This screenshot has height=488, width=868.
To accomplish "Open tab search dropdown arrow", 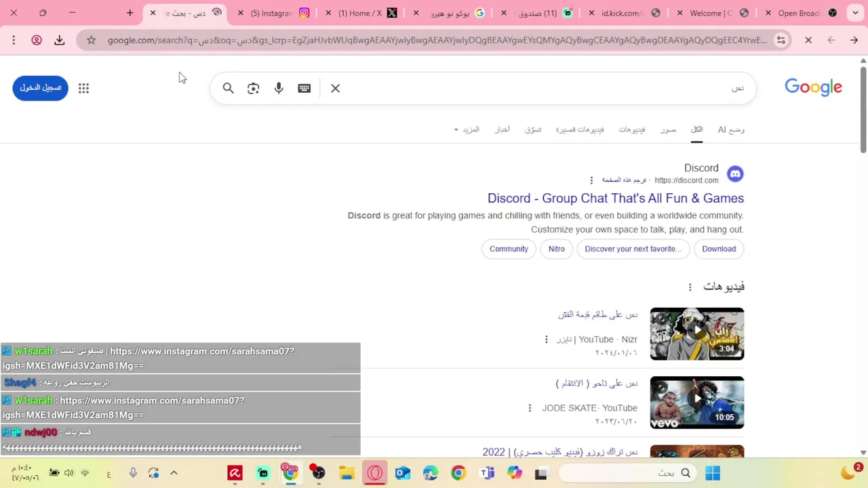I will coord(855,13).
